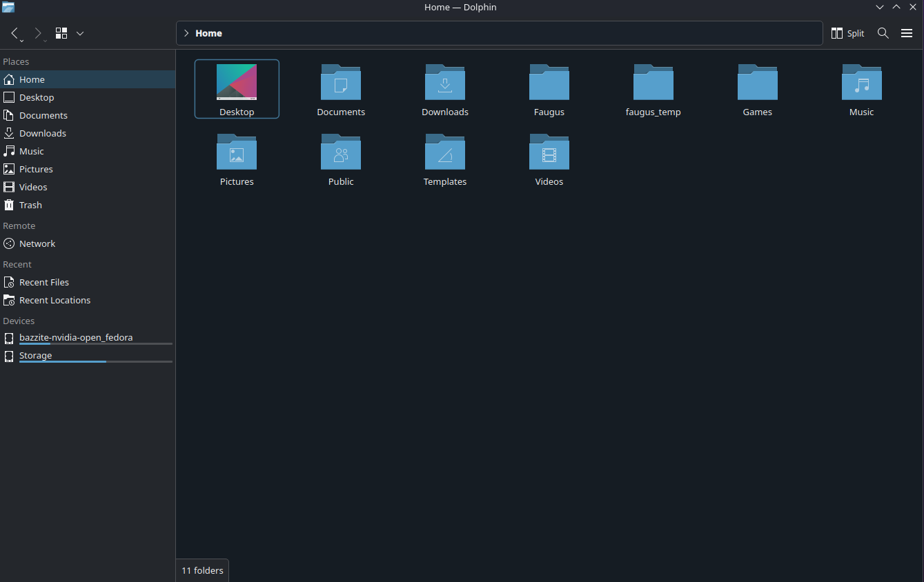Open the bazzite-nvidia-open_fedora device

(x=88, y=338)
